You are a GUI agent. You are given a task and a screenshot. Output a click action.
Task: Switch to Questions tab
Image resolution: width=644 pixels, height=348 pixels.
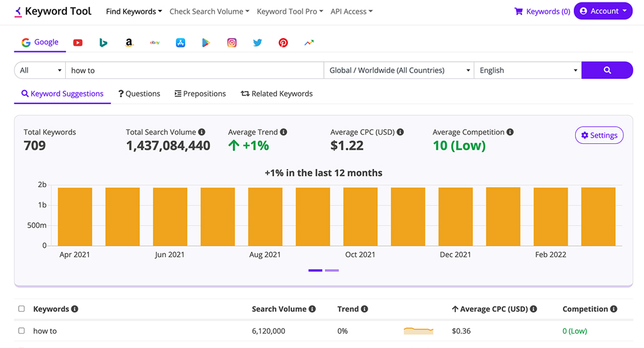coord(139,93)
